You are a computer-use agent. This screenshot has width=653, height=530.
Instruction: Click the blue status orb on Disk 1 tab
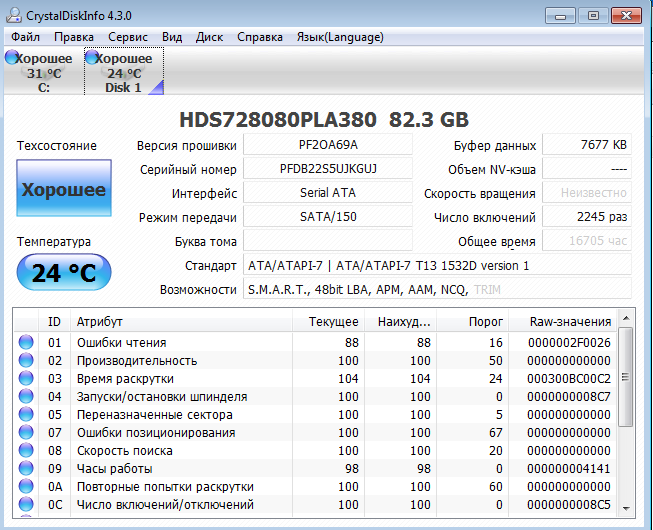pos(92,57)
